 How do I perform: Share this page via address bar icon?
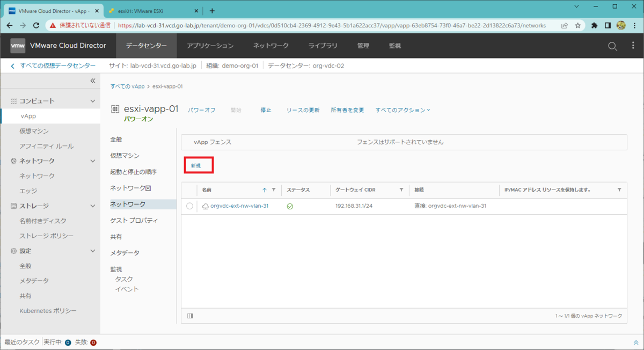click(565, 25)
